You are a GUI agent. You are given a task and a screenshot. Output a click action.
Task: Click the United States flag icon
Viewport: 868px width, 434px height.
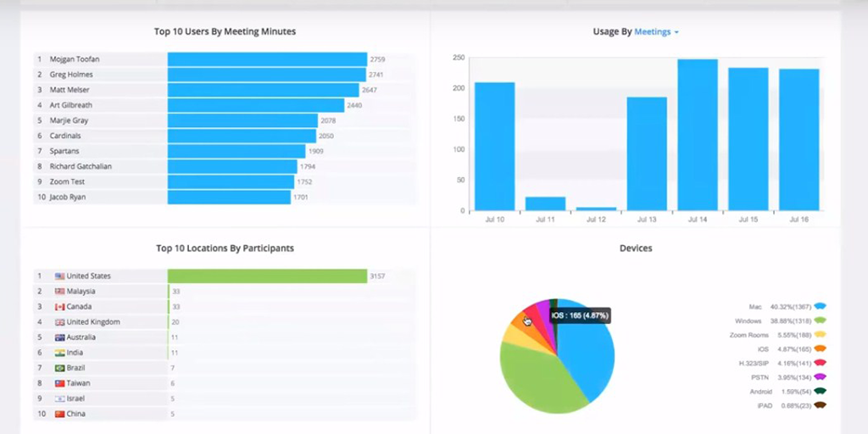click(x=60, y=276)
